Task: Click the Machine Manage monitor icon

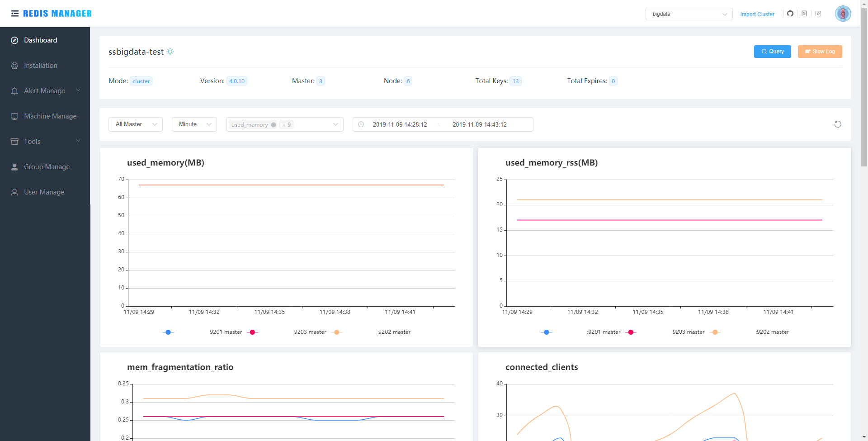Action: (14, 116)
